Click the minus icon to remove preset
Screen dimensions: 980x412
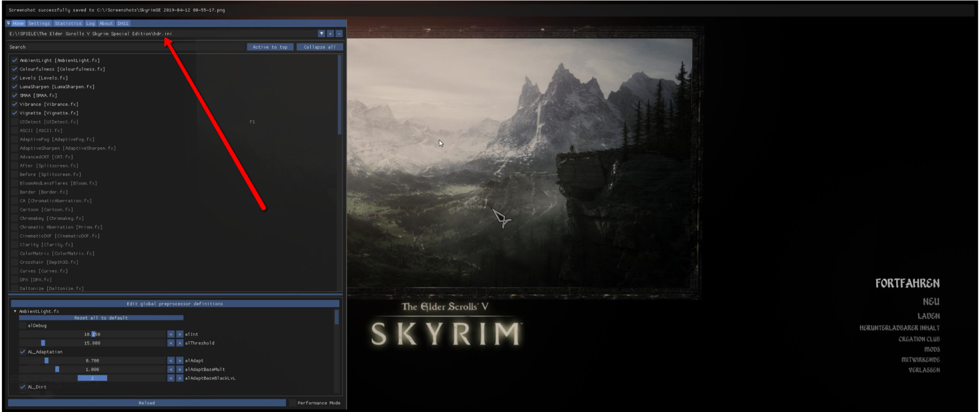tap(339, 34)
